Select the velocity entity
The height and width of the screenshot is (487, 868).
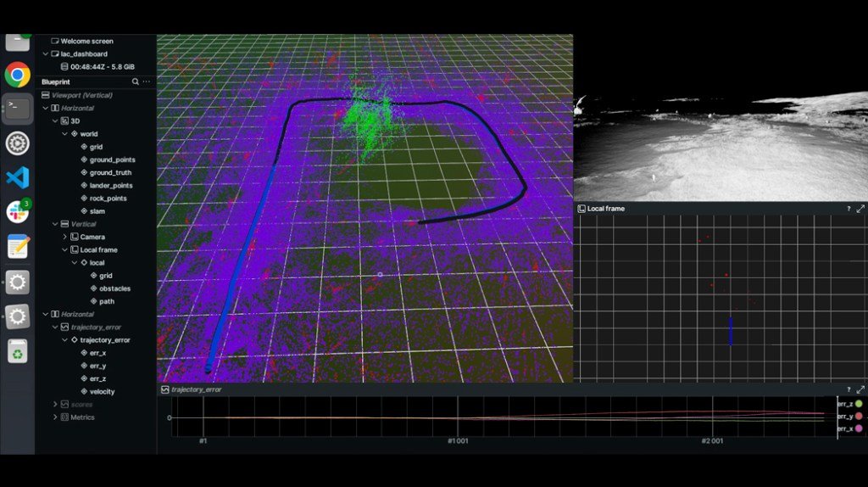[102, 391]
